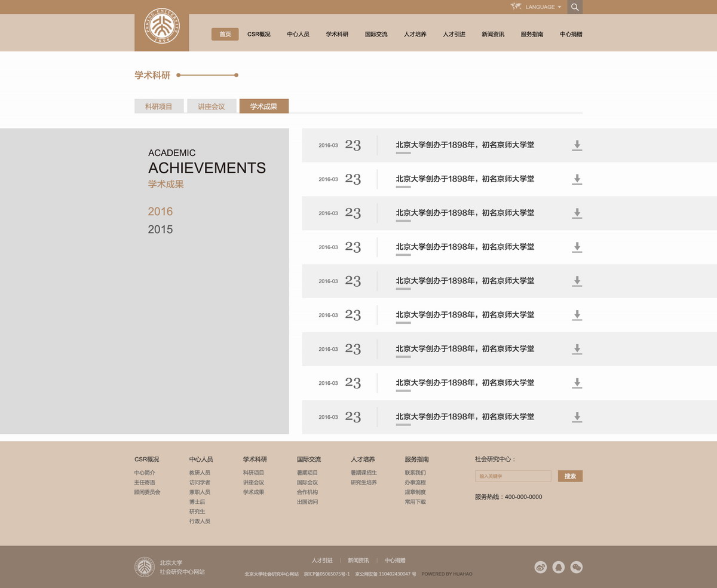Open the WeChat icon in footer
The height and width of the screenshot is (588, 717).
[577, 567]
